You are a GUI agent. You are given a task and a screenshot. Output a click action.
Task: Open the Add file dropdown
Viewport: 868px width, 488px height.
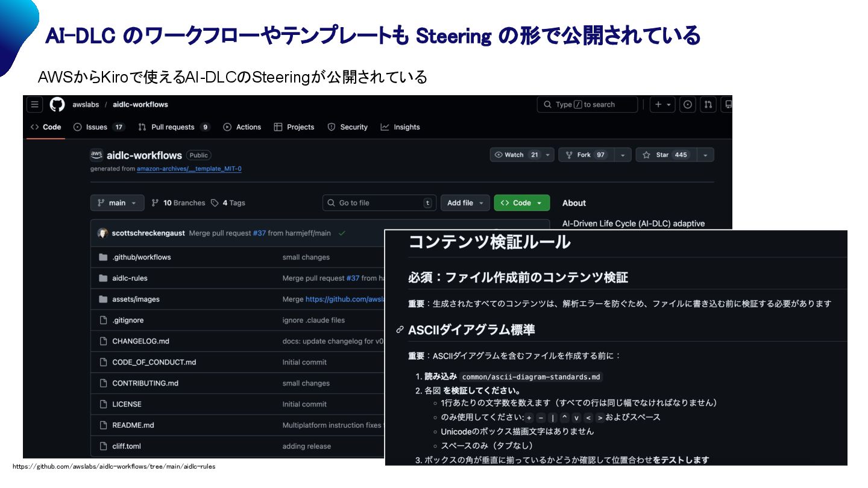pos(465,203)
